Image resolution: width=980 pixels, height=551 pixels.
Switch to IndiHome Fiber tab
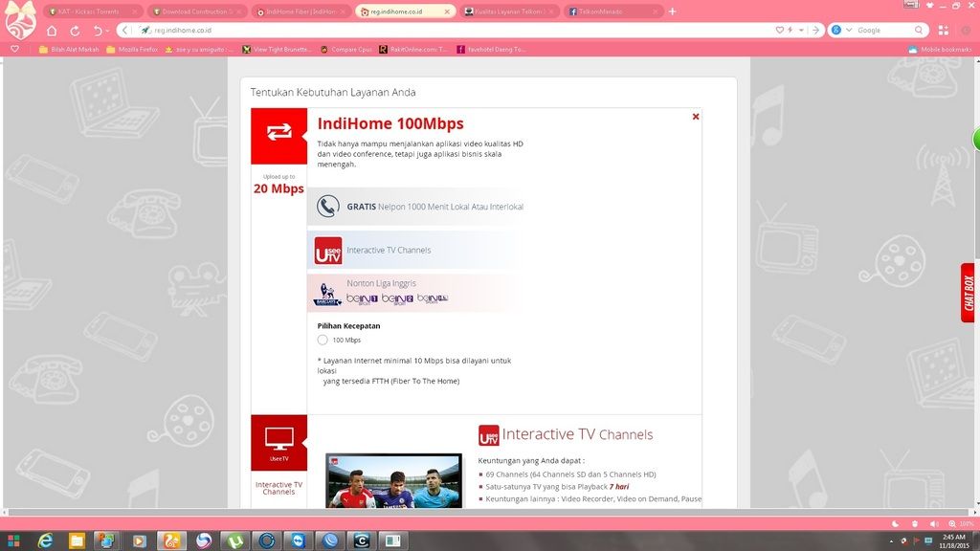coord(301,11)
